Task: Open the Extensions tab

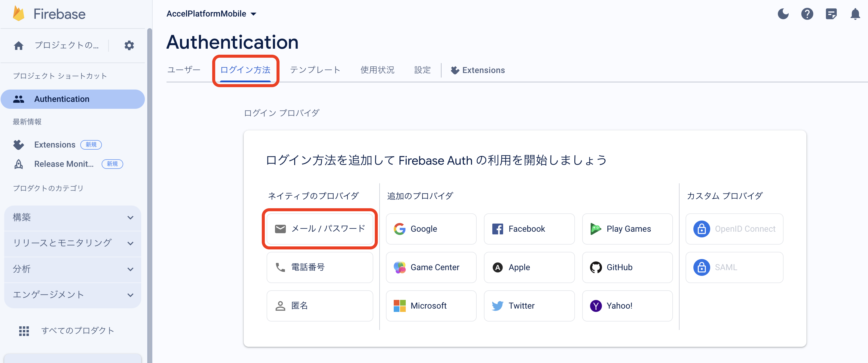Action: 478,70
